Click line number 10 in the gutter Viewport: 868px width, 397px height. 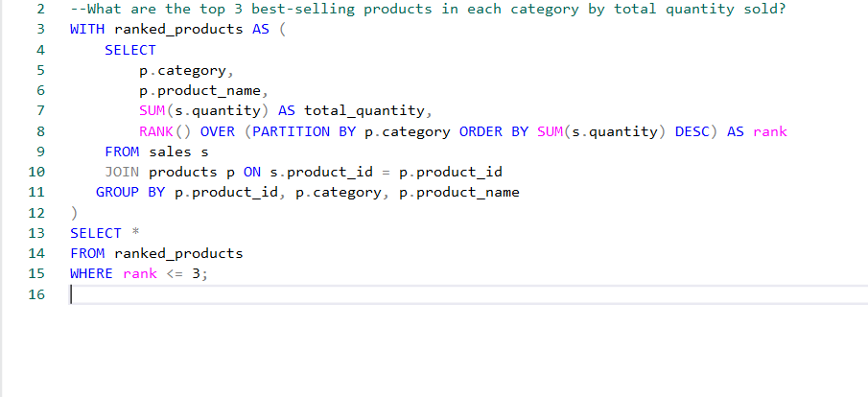[36, 173]
